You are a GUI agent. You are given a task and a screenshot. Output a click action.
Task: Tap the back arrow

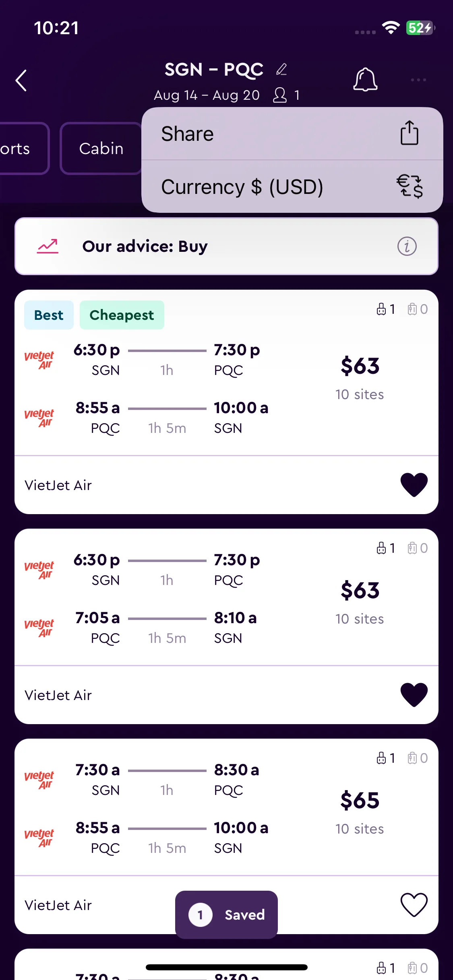pyautogui.click(x=21, y=80)
